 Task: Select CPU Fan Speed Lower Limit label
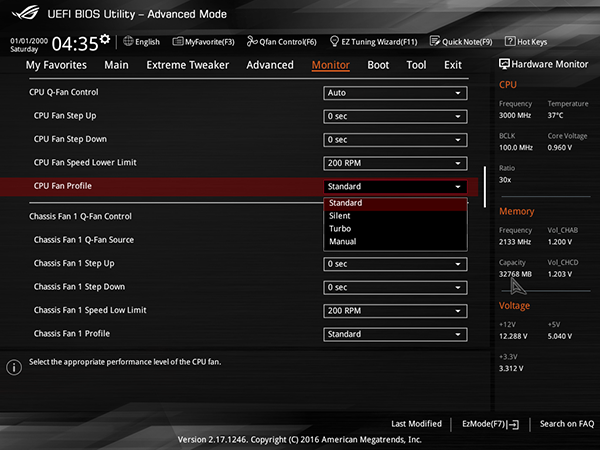[x=85, y=163]
